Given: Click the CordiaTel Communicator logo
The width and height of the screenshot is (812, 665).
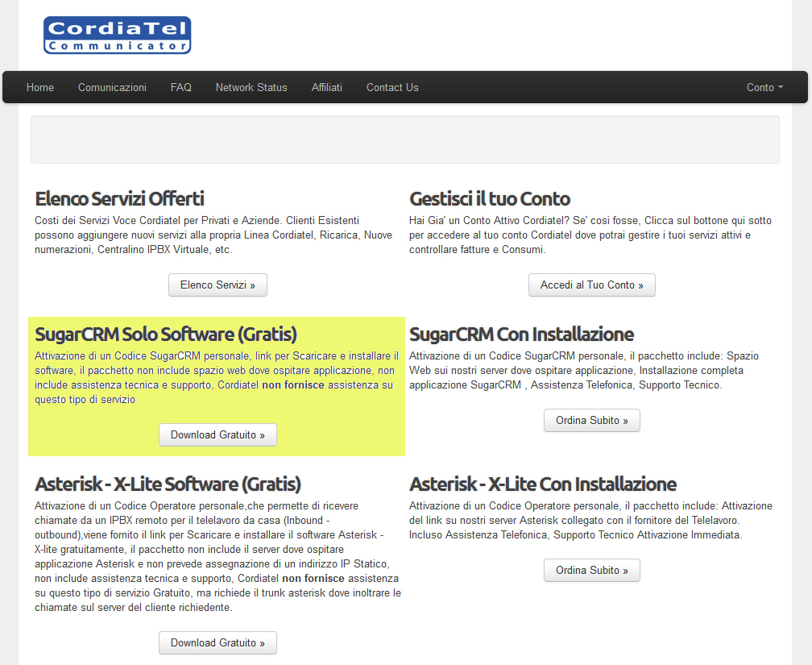Looking at the screenshot, I should (x=118, y=35).
